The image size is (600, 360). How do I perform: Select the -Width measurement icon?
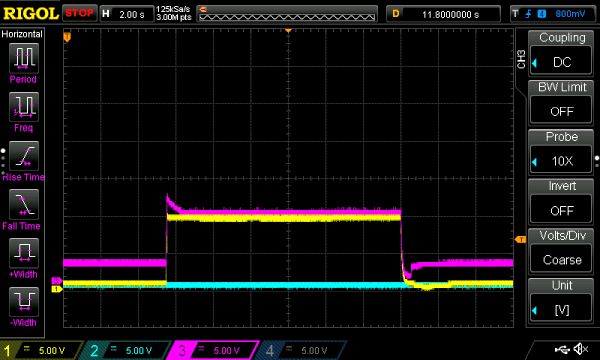tap(24, 301)
